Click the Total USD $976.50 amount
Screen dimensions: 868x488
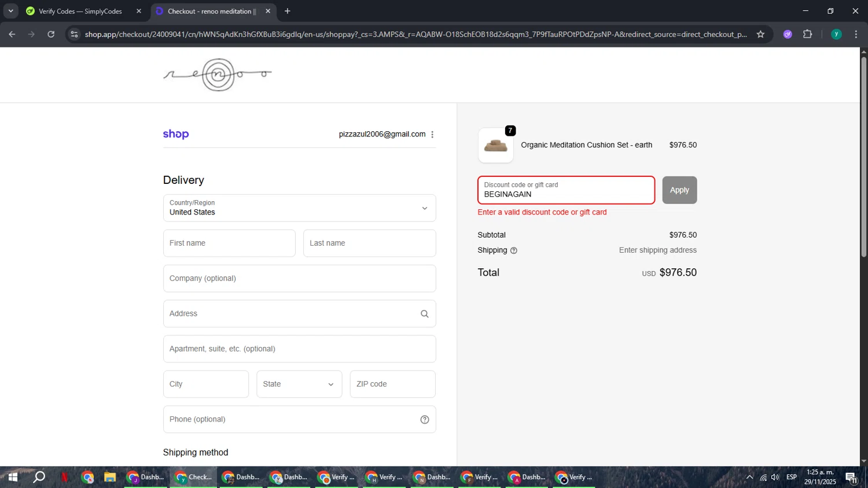[670, 273]
